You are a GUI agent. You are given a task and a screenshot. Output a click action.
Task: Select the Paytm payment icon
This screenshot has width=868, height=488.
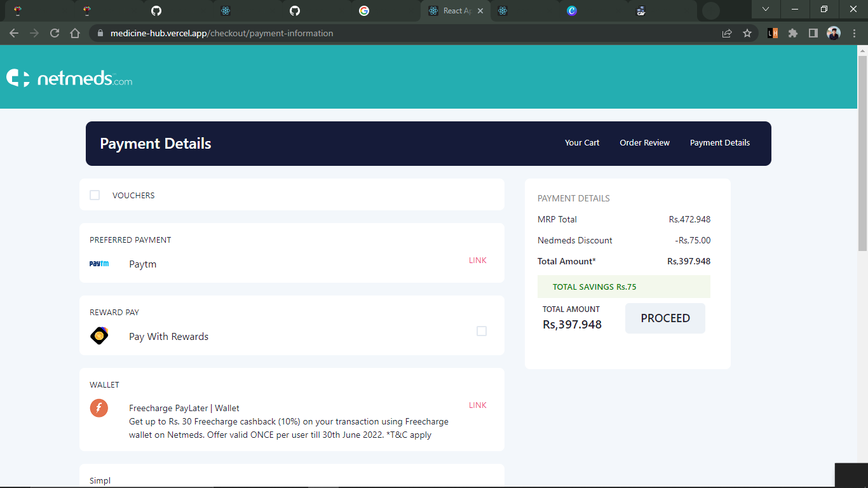coord(100,264)
